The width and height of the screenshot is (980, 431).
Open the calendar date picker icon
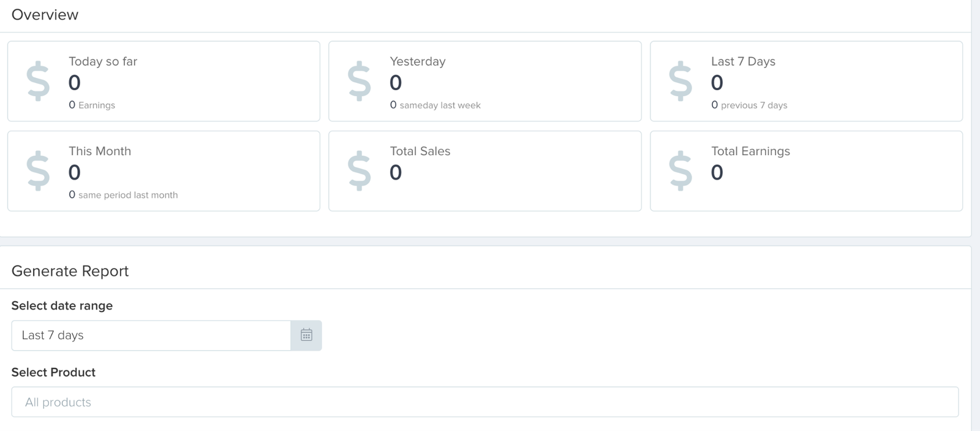point(306,335)
